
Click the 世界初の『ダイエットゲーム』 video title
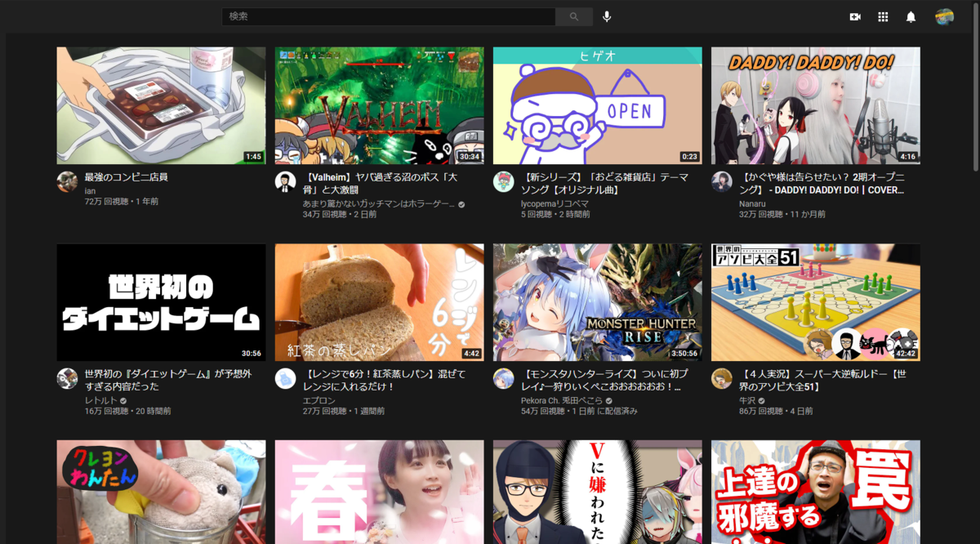pyautogui.click(x=168, y=381)
